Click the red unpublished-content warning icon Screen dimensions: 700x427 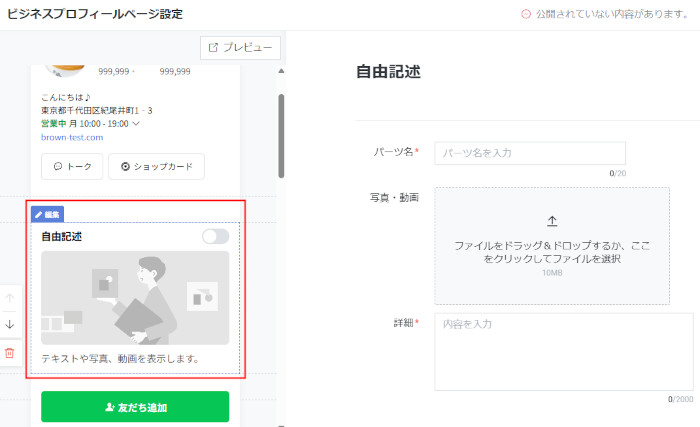click(526, 14)
